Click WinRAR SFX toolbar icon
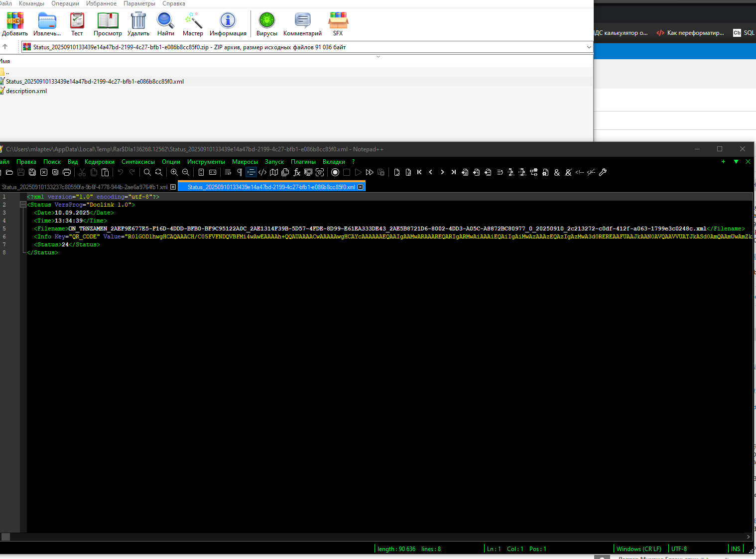This screenshot has height=559, width=756. coord(338,24)
